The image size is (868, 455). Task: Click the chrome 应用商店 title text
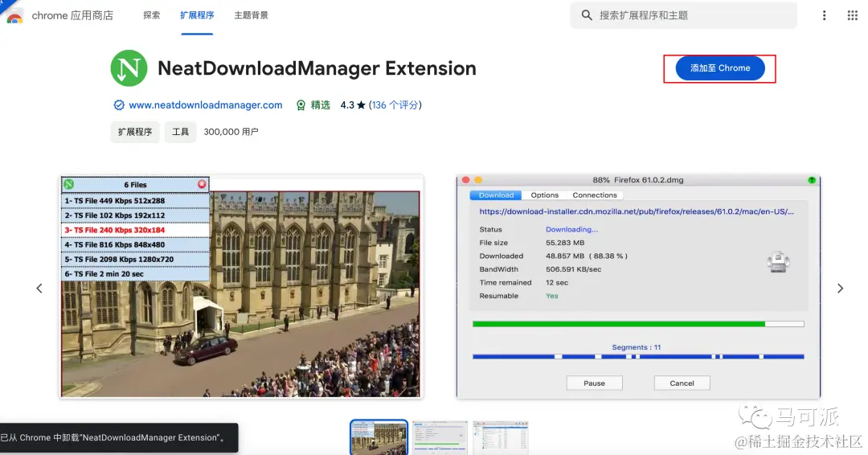pos(72,15)
